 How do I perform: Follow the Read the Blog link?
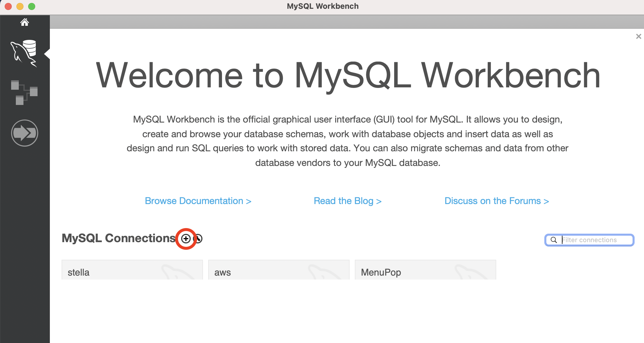348,201
